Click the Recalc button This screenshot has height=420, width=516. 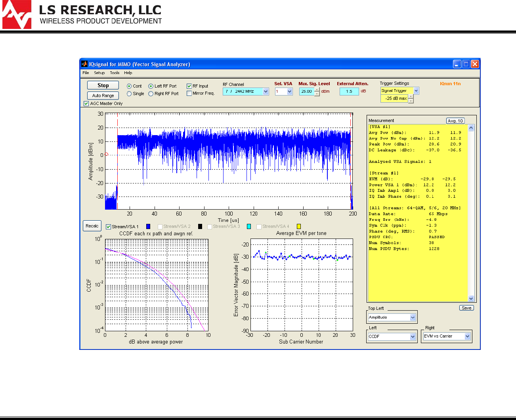[x=92, y=226]
